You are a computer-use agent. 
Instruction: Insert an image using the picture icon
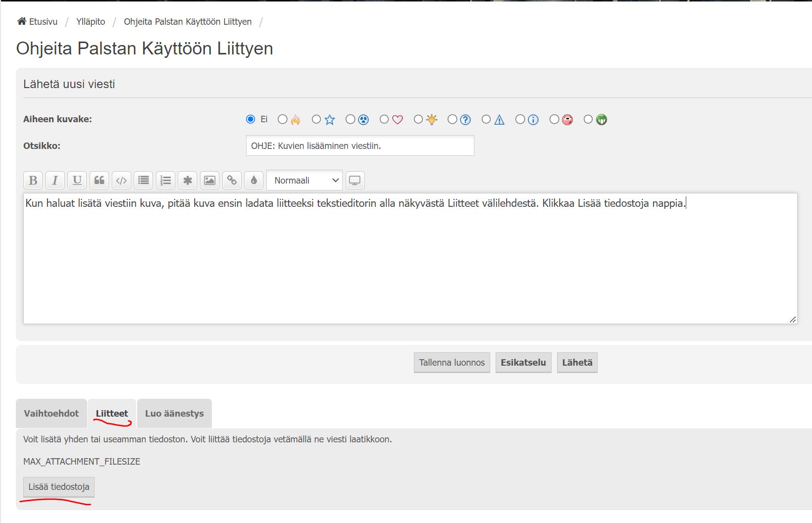coord(209,181)
